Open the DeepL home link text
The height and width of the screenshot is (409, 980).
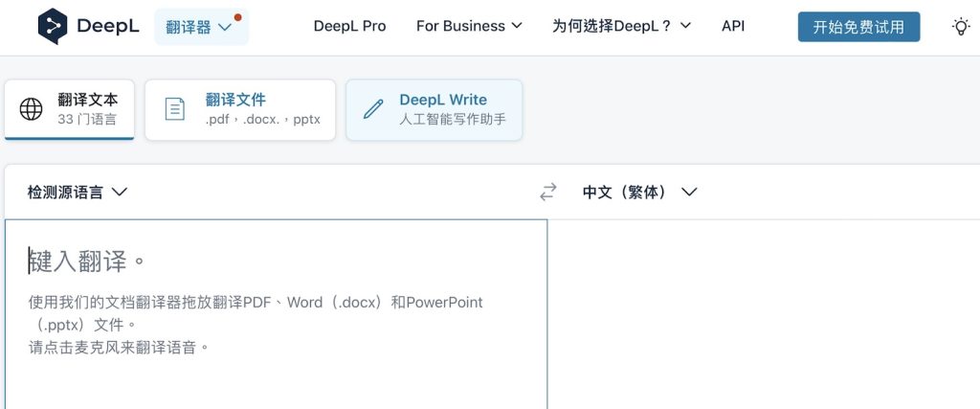108,26
